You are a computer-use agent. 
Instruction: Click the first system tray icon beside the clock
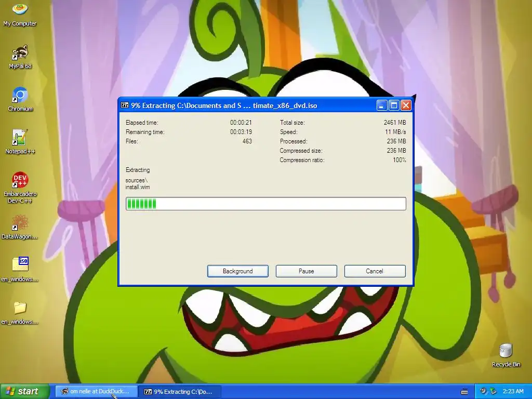click(483, 391)
